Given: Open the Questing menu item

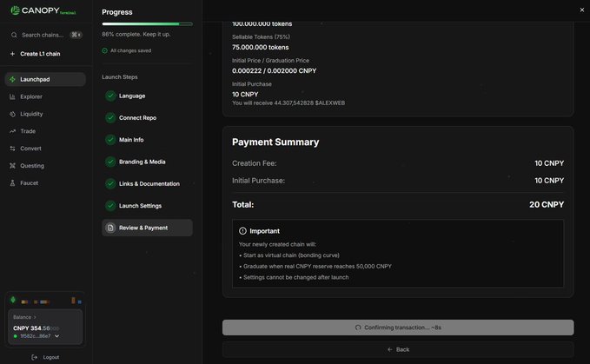Looking at the screenshot, I should [x=45, y=165].
